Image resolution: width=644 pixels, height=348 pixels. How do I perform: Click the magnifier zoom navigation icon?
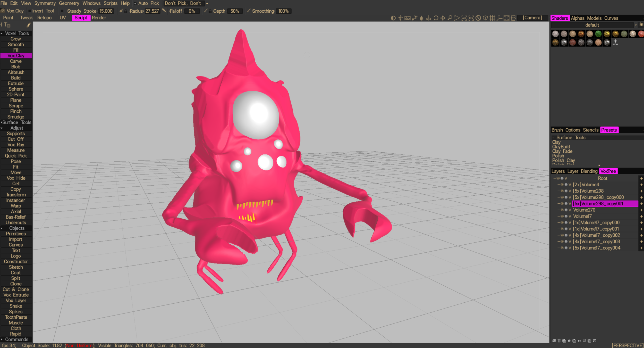[450, 18]
